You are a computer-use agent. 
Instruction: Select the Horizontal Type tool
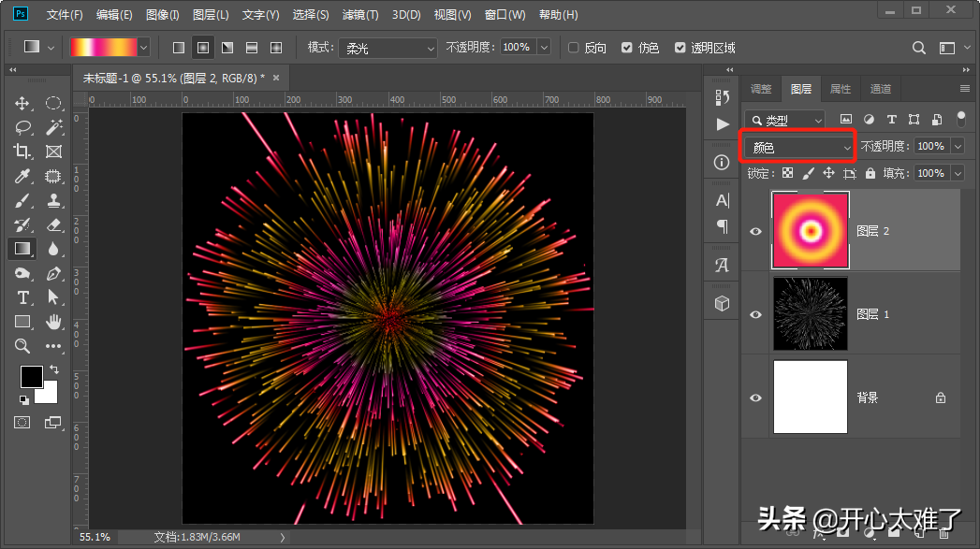click(x=22, y=297)
